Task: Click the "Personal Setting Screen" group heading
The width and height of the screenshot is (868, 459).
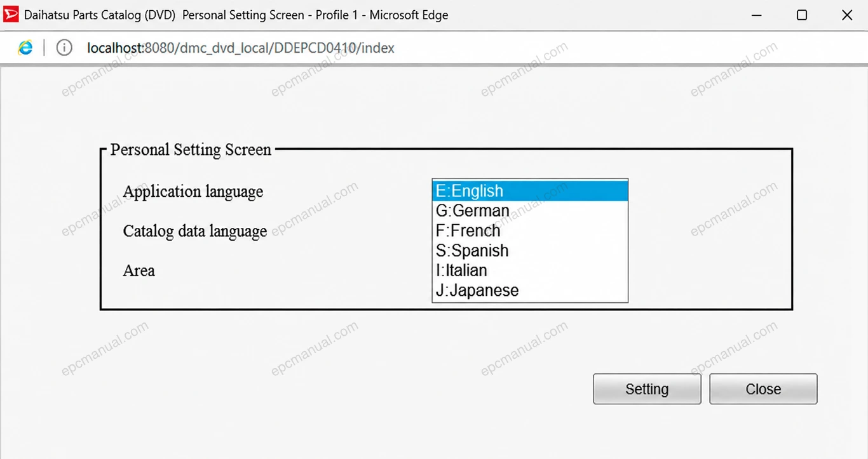Action: tap(191, 150)
